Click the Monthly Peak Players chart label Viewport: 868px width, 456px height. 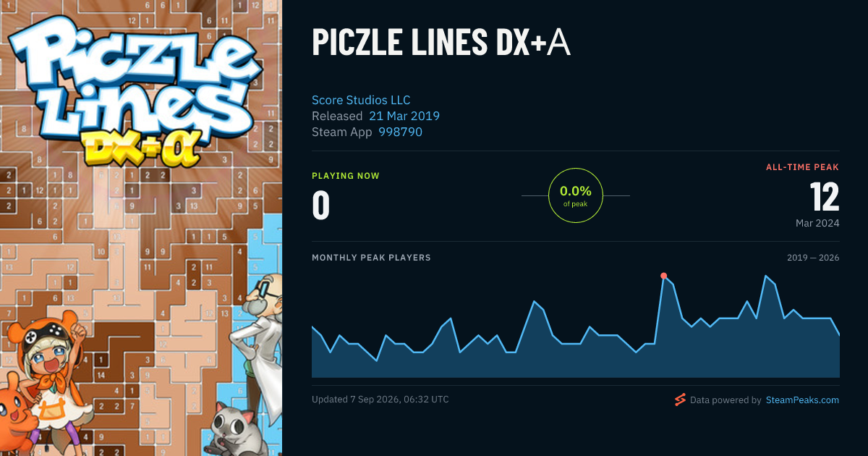(371, 258)
